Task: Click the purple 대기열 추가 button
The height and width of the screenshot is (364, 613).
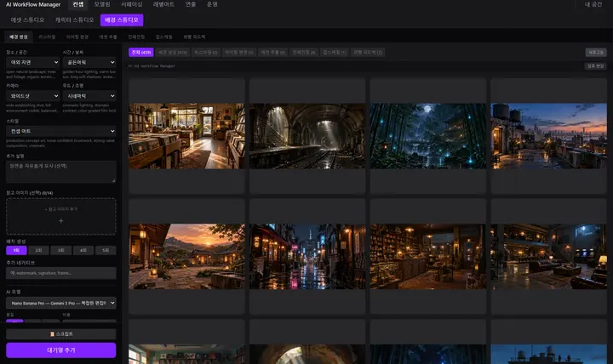Action: click(61, 350)
